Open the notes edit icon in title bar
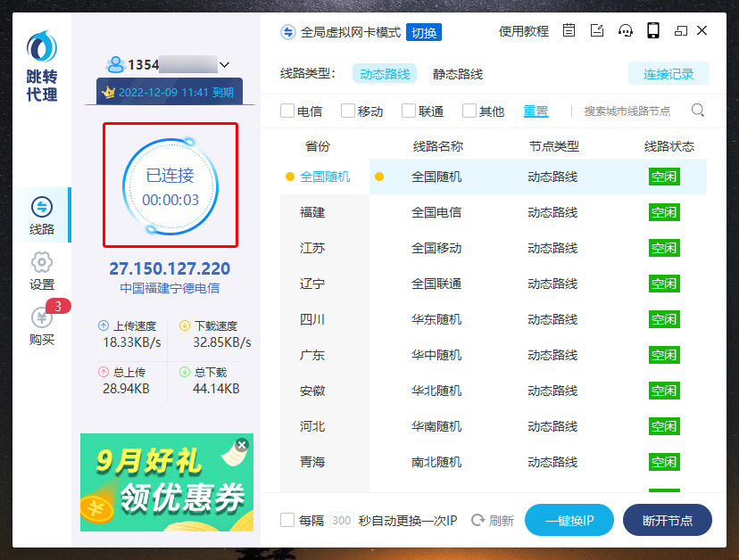 pyautogui.click(x=597, y=31)
